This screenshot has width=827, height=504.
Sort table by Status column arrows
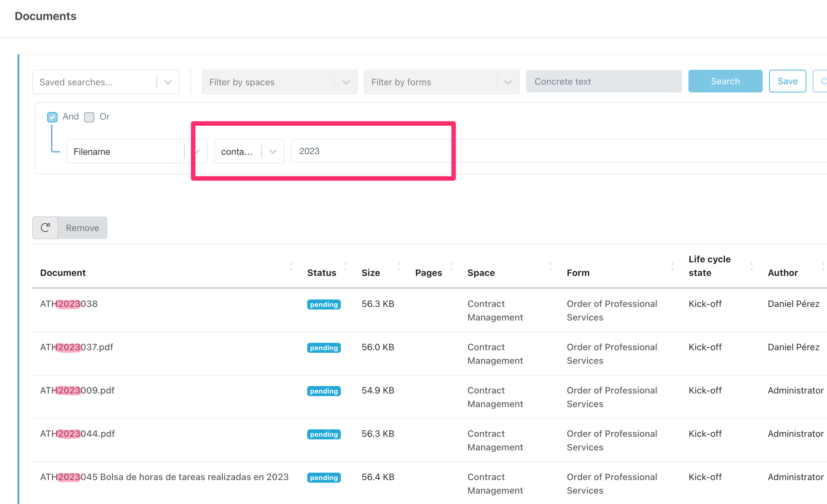tap(345, 267)
